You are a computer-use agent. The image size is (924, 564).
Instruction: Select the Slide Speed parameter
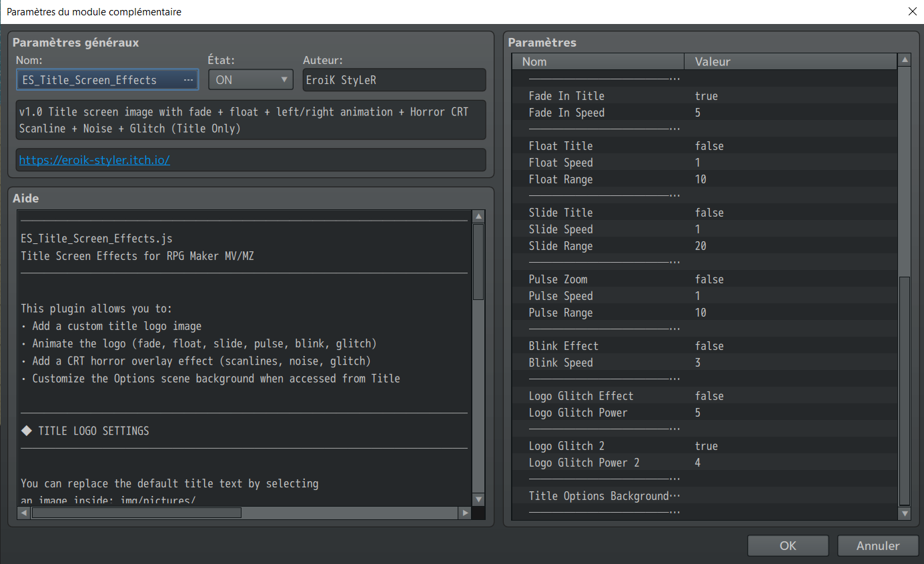(705, 229)
